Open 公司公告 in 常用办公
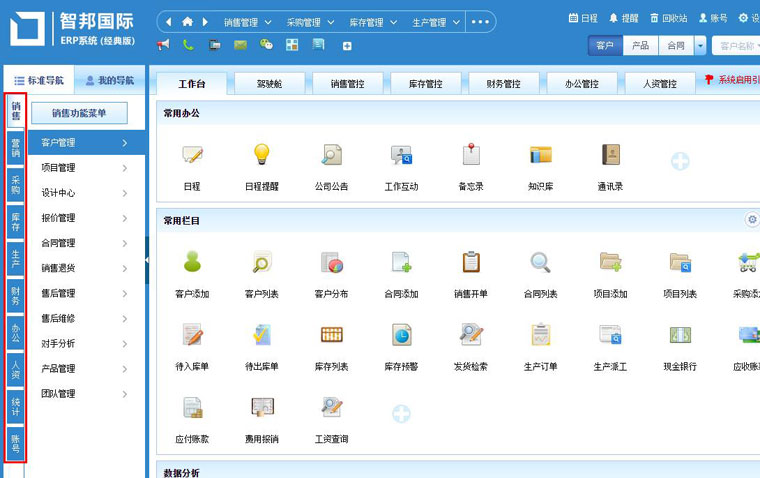The height and width of the screenshot is (478, 760). (x=331, y=155)
